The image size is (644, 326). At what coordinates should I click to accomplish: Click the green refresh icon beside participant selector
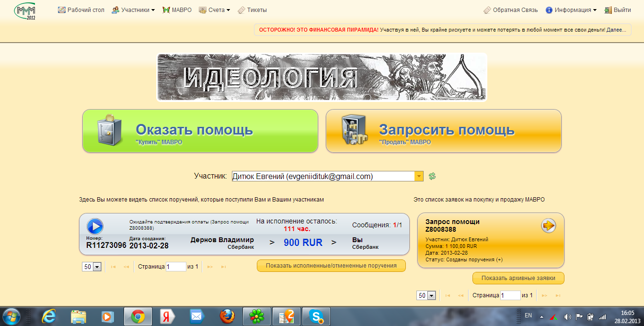(x=432, y=176)
